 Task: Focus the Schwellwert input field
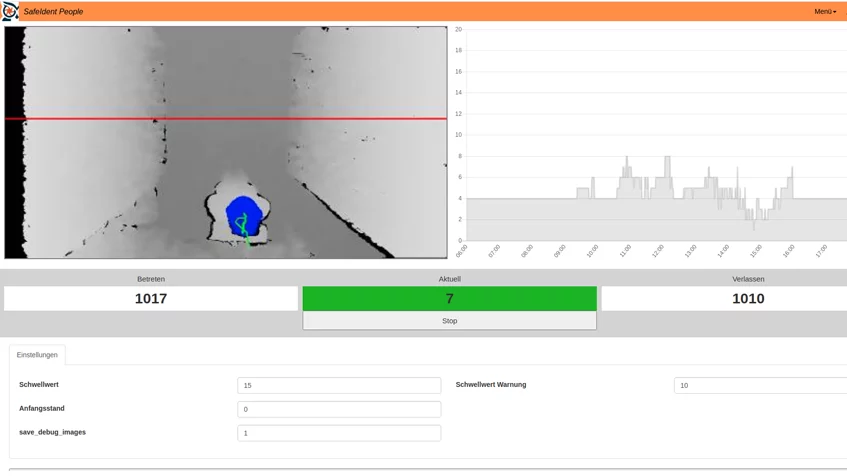click(x=339, y=385)
